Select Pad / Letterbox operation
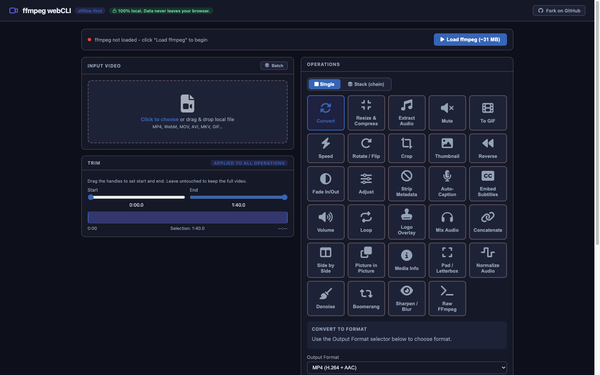 pyautogui.click(x=447, y=260)
